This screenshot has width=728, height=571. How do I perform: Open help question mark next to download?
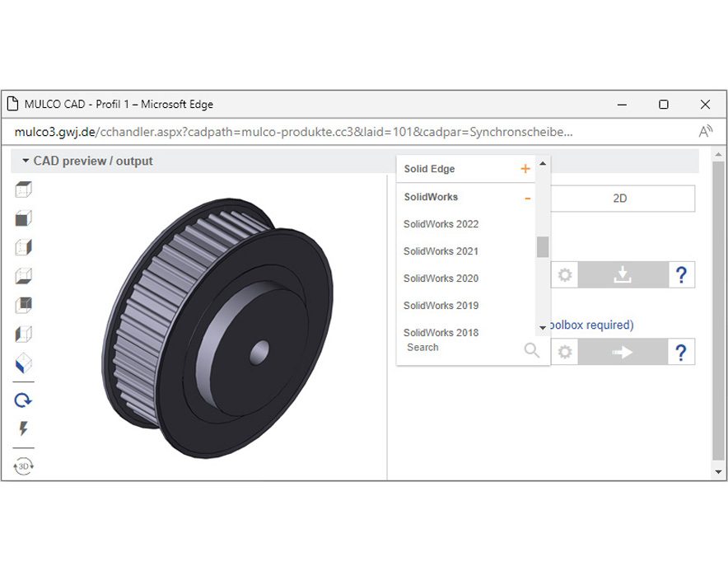coord(681,274)
